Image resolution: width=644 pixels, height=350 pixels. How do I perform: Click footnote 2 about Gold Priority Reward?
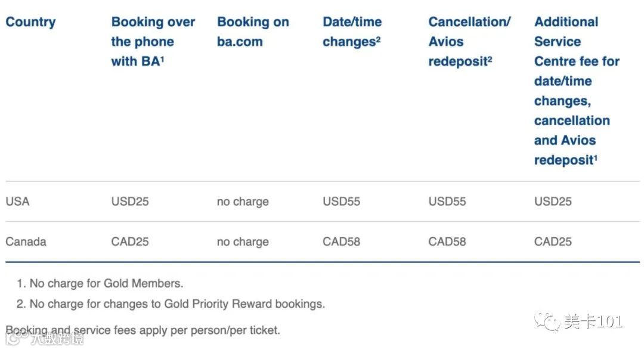(171, 304)
